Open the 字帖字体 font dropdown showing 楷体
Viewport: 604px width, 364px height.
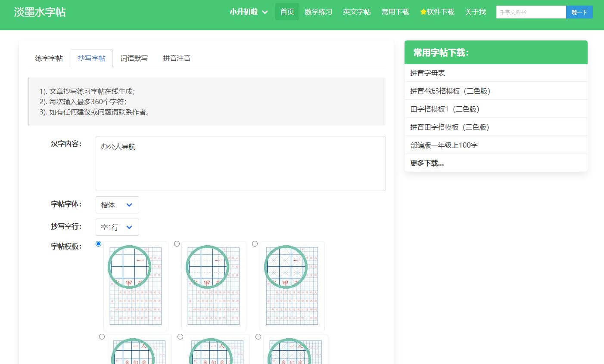(117, 205)
